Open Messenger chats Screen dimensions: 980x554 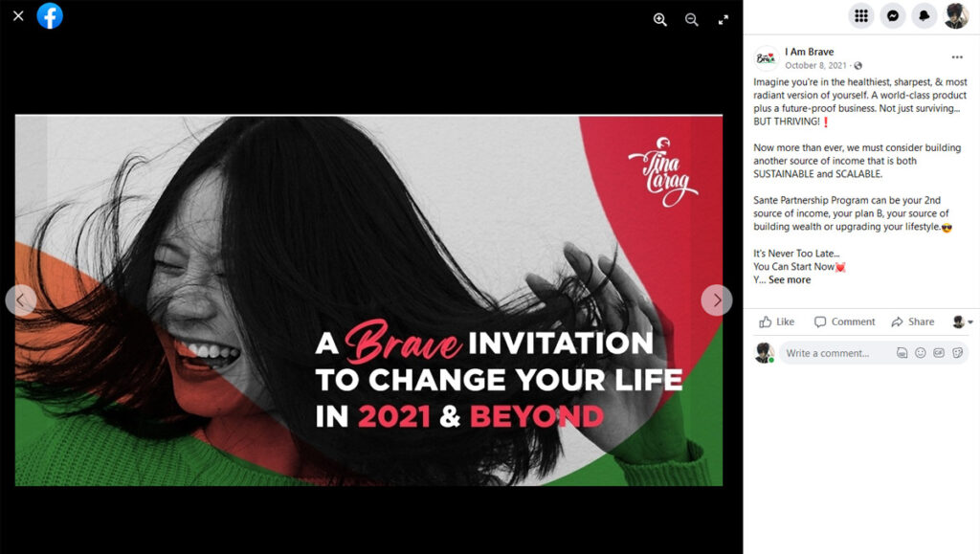click(x=893, y=15)
